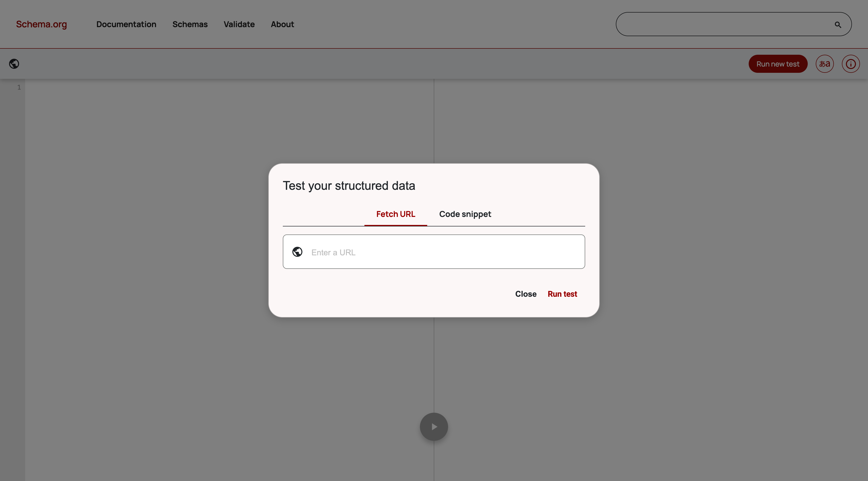Close the structured data dialog
The image size is (868, 481).
526,294
